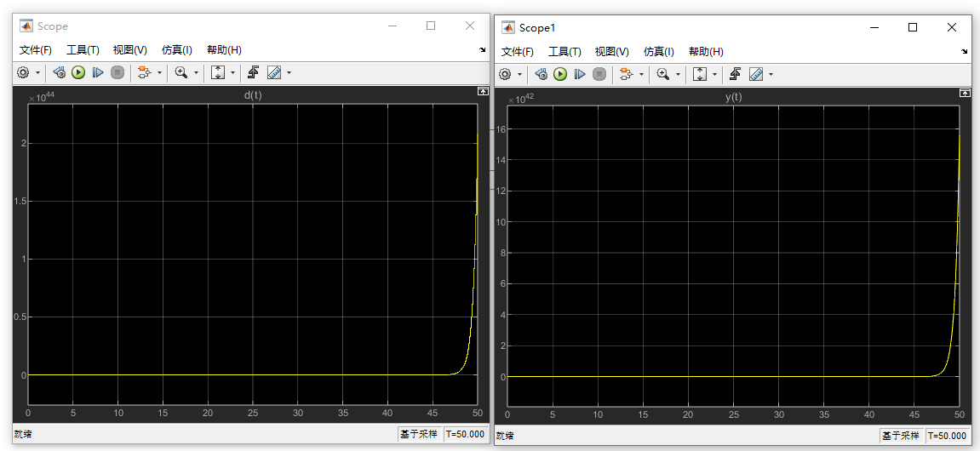The image size is (980, 451).
Task: Toggle Triggers icon in Scope1 window
Action: pos(736,74)
